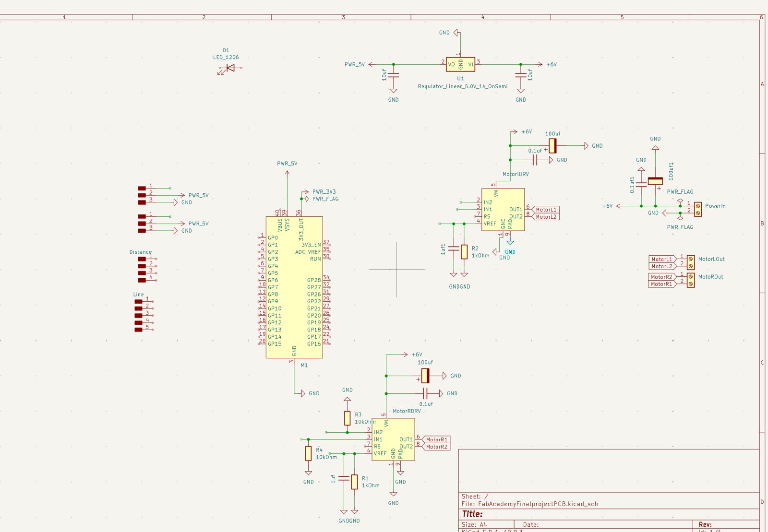Click the MotorL2 label at MotorlDRV OUT2
This screenshot has height=532, width=768.
(546, 217)
